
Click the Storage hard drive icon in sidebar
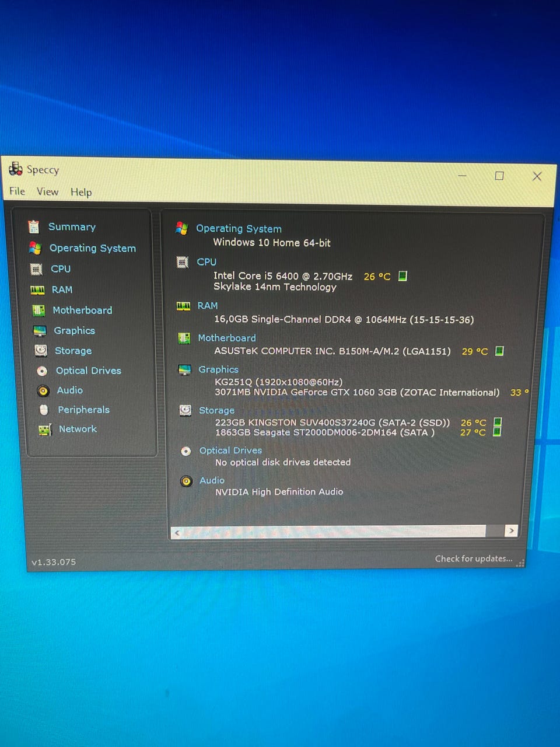[x=41, y=350]
